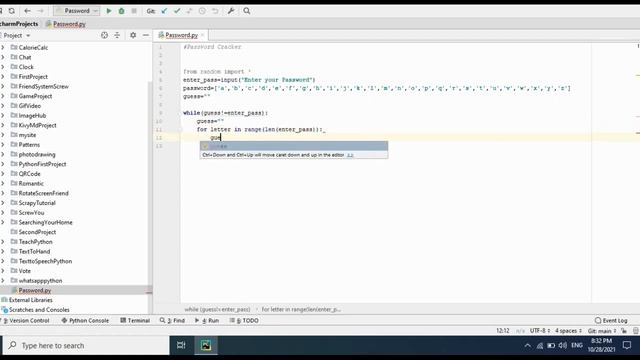
Task: Select the TeachPython folder
Action: tap(36, 242)
